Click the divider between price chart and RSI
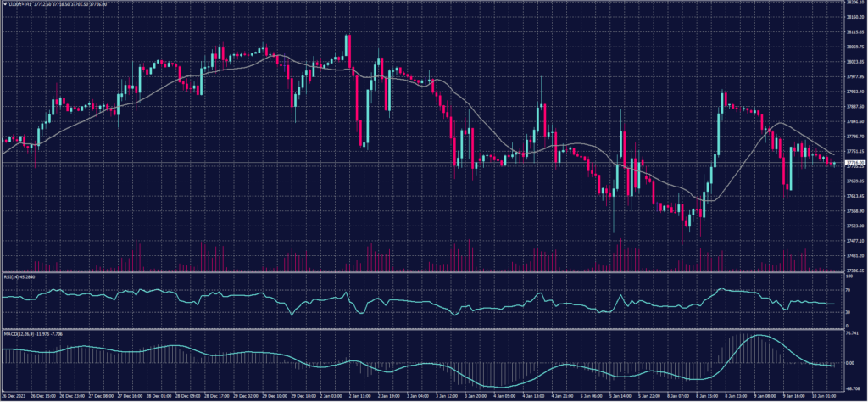The width and height of the screenshot is (868, 402). tap(424, 272)
